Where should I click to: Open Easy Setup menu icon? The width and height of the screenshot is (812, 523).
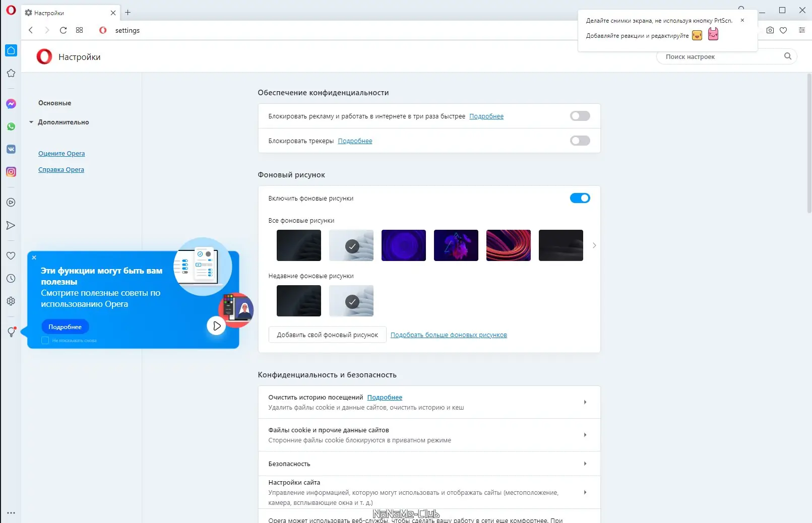pyautogui.click(x=802, y=30)
